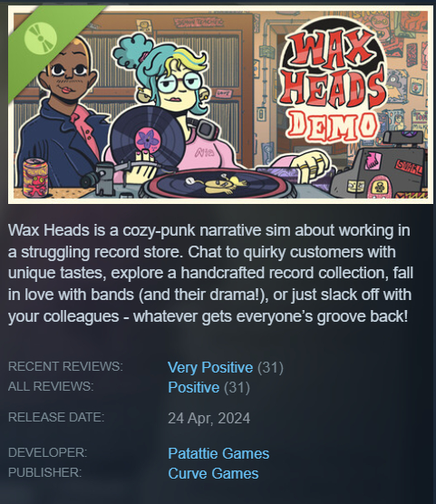The height and width of the screenshot is (504, 436).
Task: Click the Very Positive recent reviews link
Action: [210, 367]
